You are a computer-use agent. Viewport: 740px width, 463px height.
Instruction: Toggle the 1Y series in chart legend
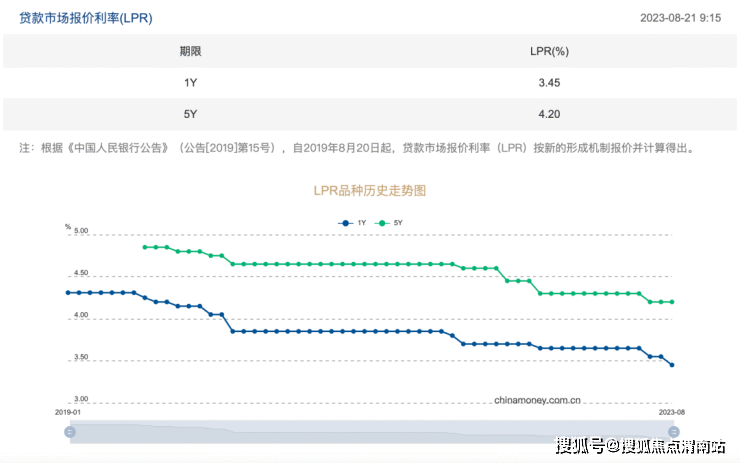tap(361, 222)
